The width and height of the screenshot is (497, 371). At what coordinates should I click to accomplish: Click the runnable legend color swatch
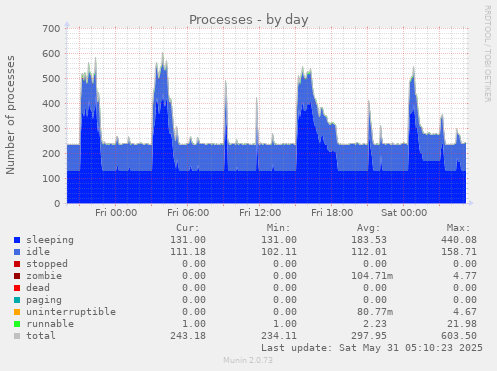[x=17, y=324]
